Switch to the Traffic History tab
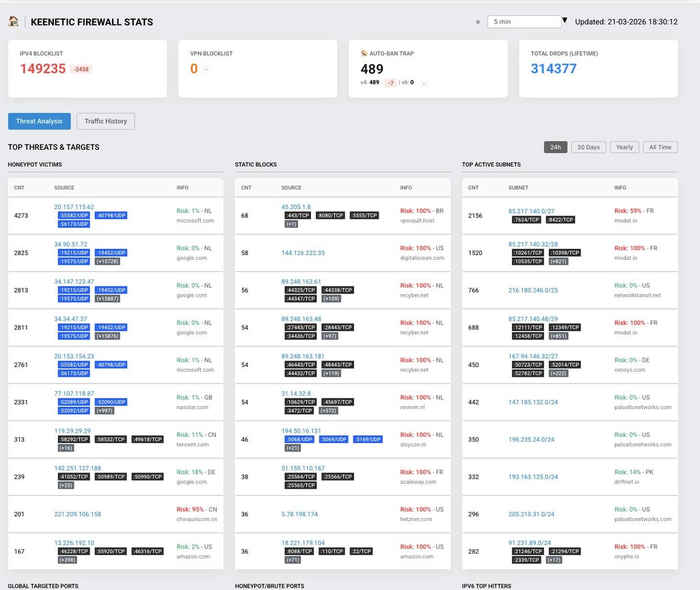The height and width of the screenshot is (590, 700). point(106,121)
